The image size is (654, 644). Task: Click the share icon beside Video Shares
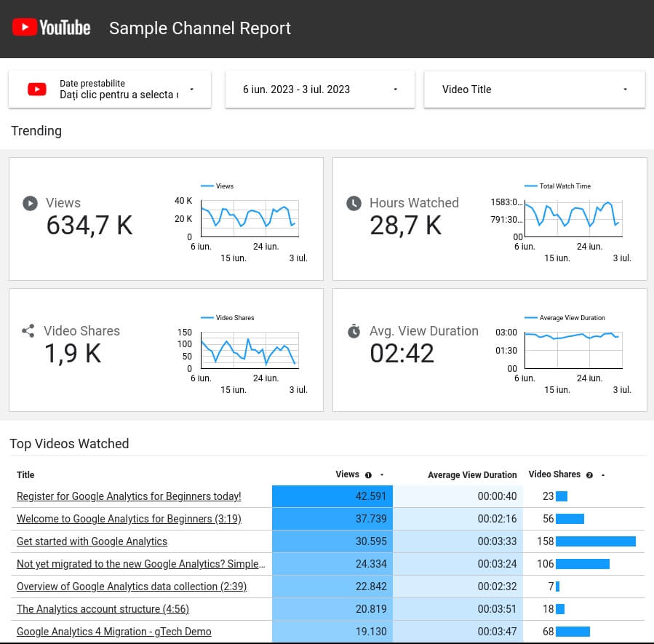click(x=28, y=331)
